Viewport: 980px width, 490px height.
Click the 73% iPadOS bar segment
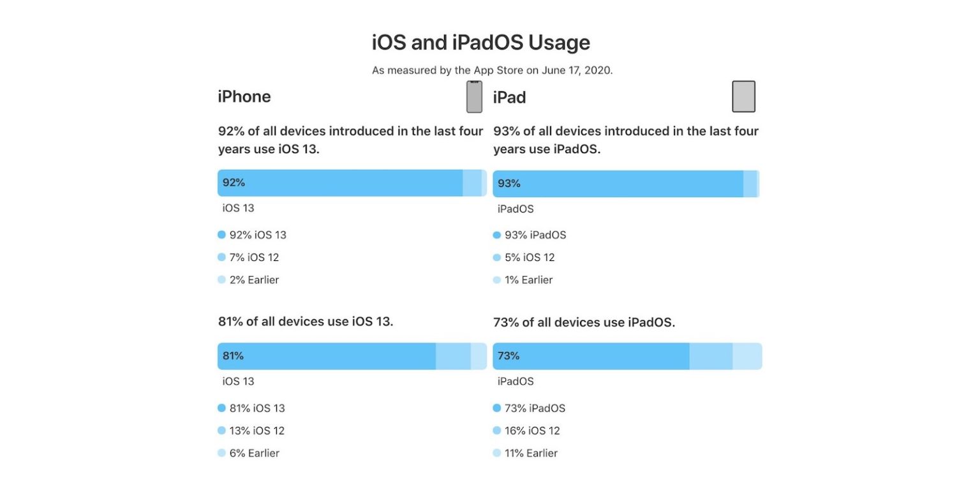[x=591, y=356]
